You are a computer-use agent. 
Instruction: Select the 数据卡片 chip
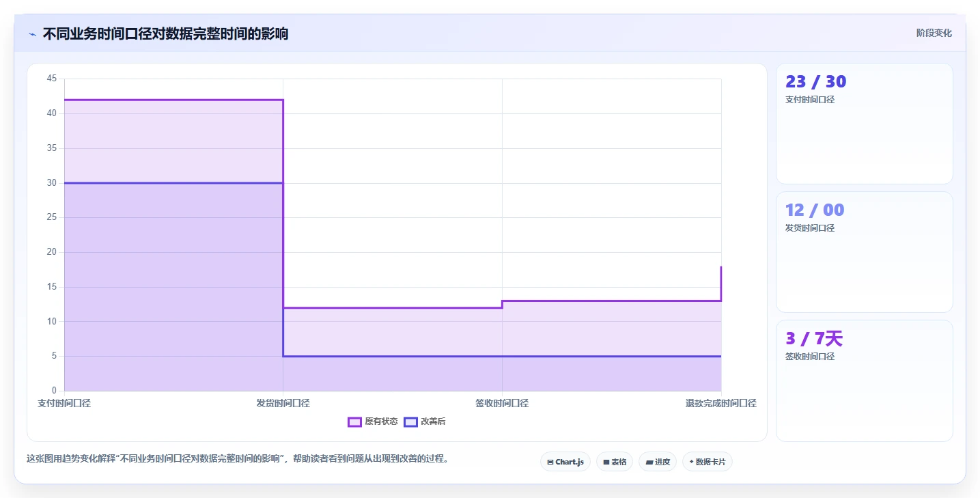708,462
